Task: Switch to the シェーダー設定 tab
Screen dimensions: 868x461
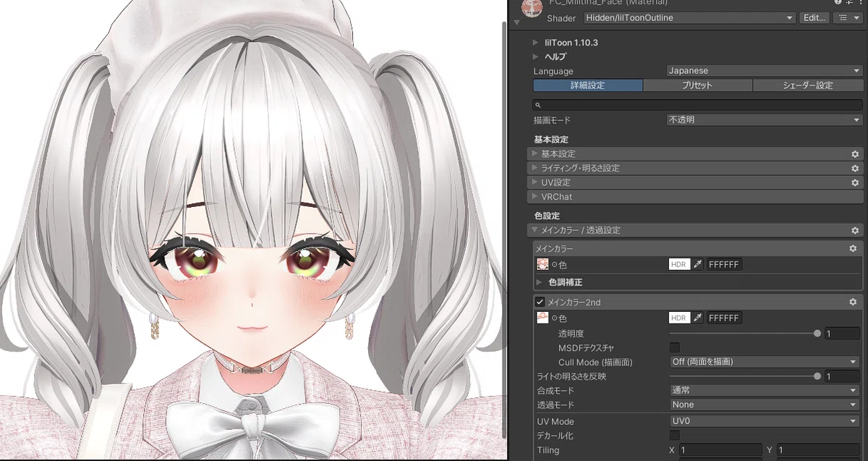Action: pyautogui.click(x=807, y=85)
